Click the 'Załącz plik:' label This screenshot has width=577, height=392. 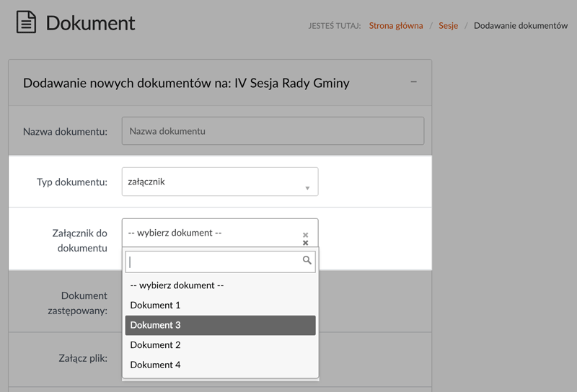pos(83,358)
